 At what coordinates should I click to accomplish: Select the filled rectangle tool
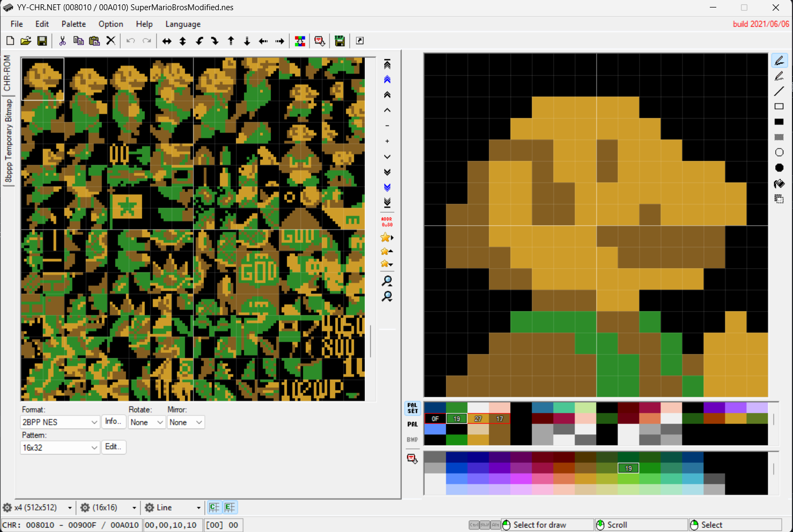click(779, 122)
